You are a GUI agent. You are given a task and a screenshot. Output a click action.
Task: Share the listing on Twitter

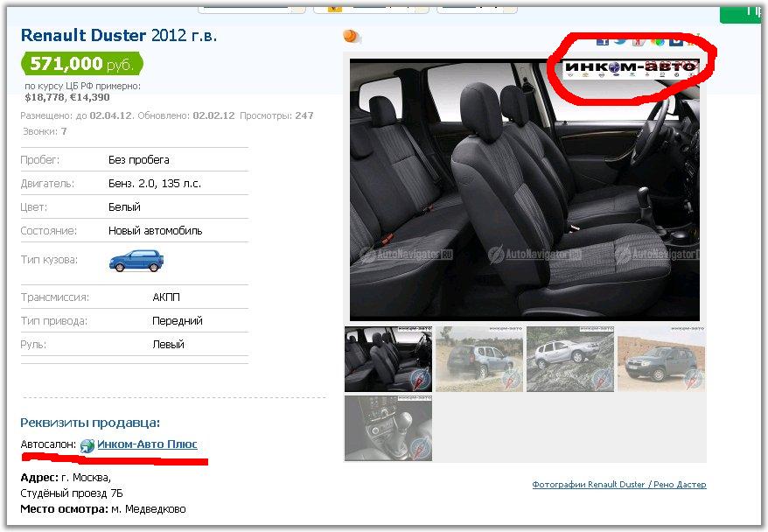click(620, 40)
